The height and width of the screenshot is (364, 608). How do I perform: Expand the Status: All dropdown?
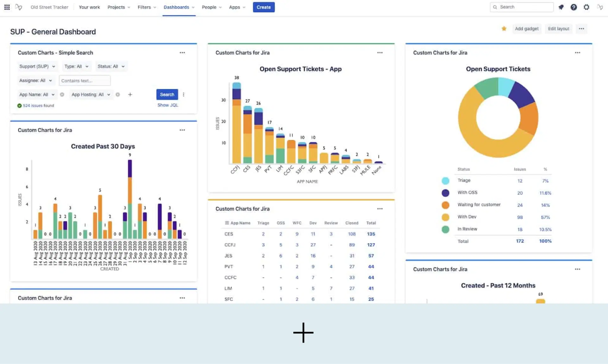click(111, 66)
